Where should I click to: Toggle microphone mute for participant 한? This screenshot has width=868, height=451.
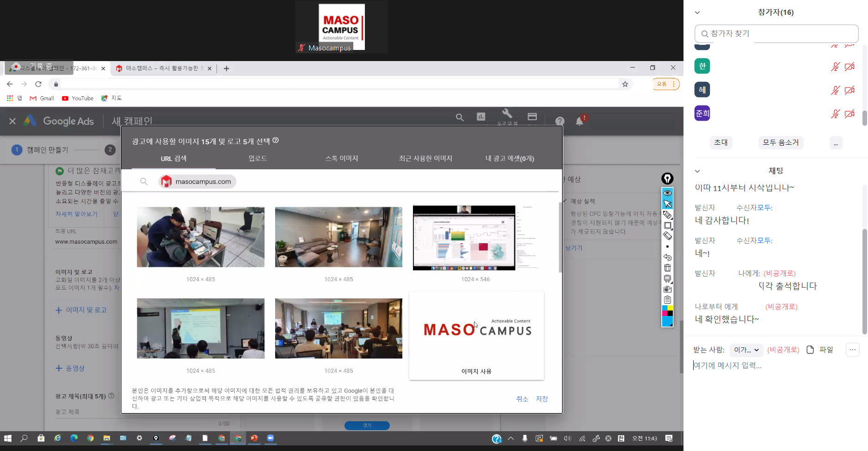click(835, 67)
